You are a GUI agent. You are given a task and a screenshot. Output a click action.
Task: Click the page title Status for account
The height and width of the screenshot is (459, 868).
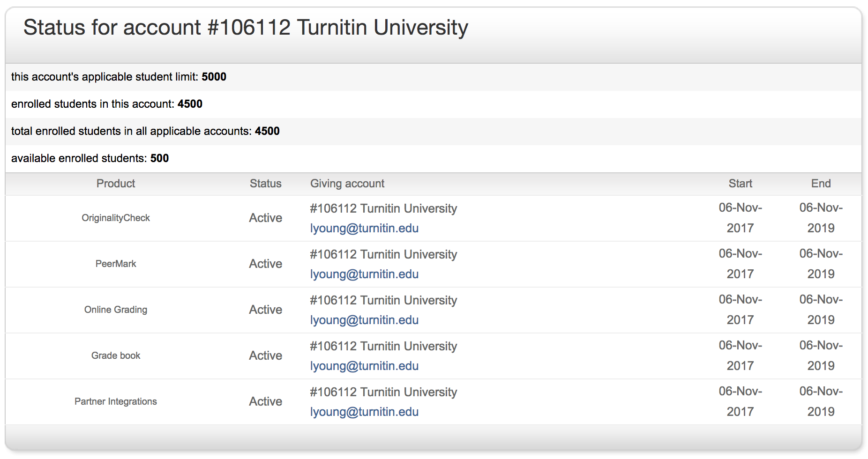point(246,27)
